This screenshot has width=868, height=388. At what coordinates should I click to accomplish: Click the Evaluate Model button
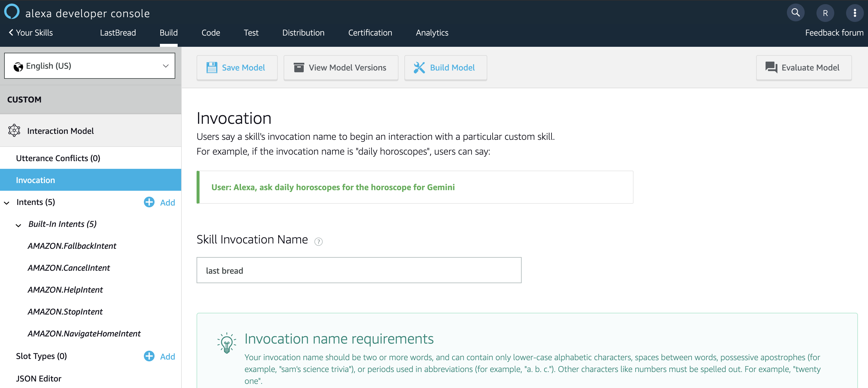[804, 68]
